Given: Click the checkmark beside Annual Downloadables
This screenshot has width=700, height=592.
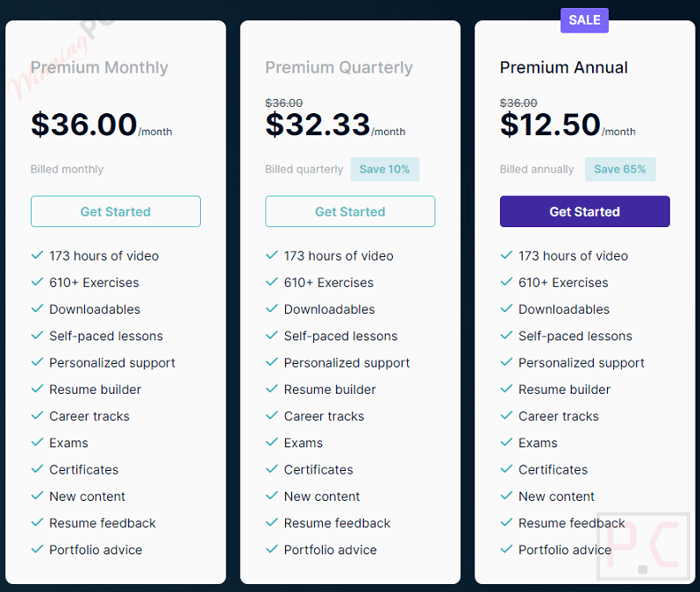Looking at the screenshot, I should point(506,309).
